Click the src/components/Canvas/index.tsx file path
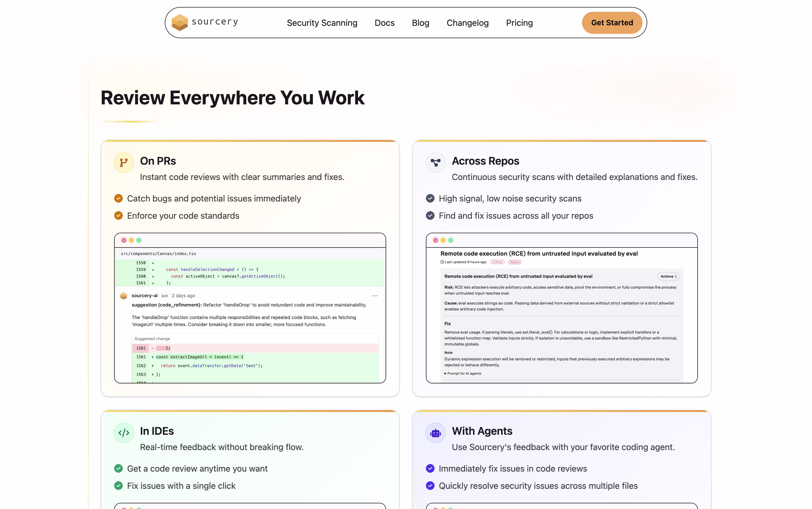 pyautogui.click(x=158, y=253)
